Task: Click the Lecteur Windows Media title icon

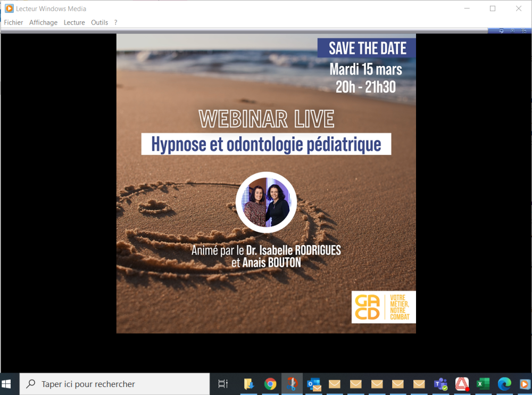Action: point(9,9)
